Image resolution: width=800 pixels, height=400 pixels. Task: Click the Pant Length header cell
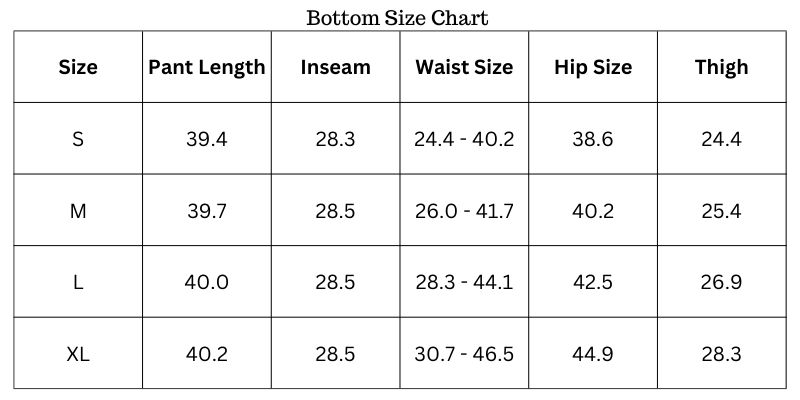coord(207,68)
